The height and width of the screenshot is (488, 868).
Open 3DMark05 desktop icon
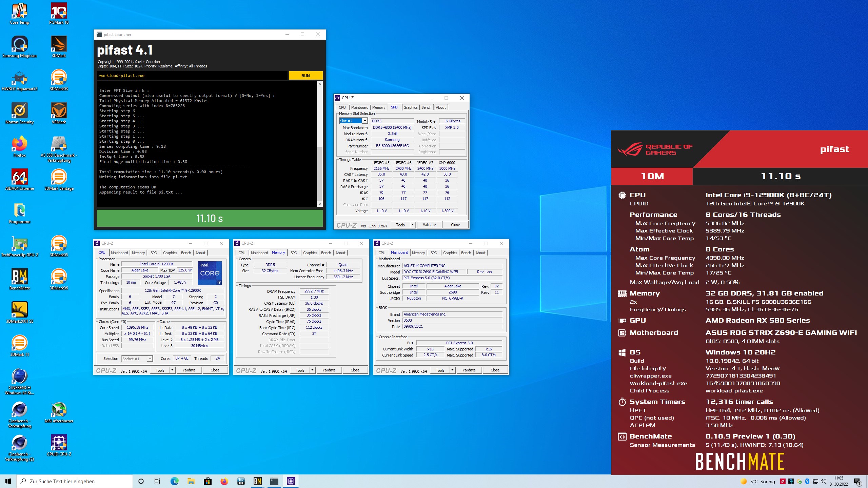pos(59,246)
